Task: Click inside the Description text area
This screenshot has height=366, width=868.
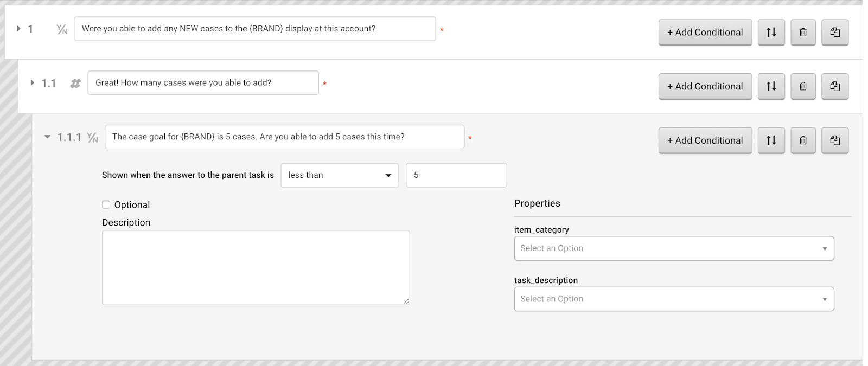Action: (256, 267)
